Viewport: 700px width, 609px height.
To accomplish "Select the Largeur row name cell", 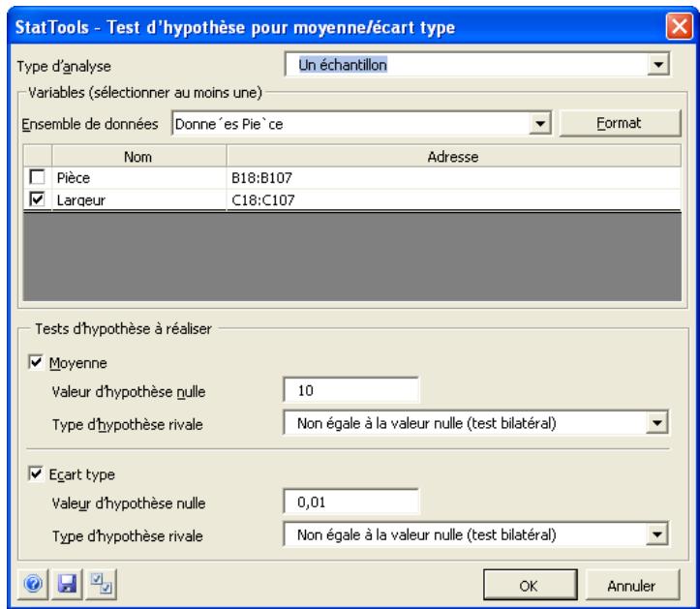I will (x=138, y=199).
